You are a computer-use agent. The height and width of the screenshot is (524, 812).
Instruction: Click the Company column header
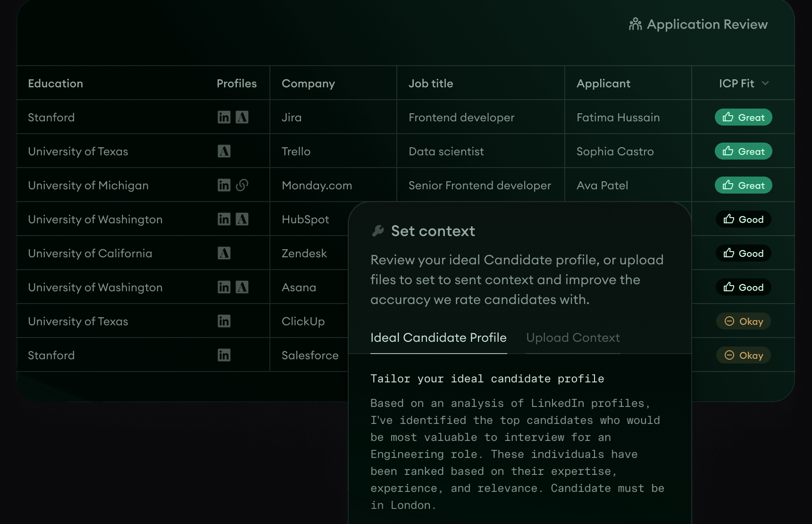tap(308, 84)
